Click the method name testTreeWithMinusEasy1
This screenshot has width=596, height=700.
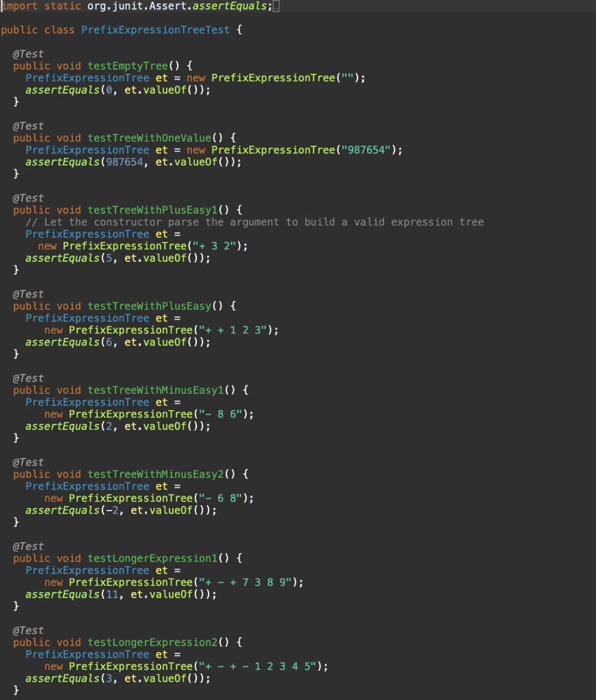click(x=156, y=390)
